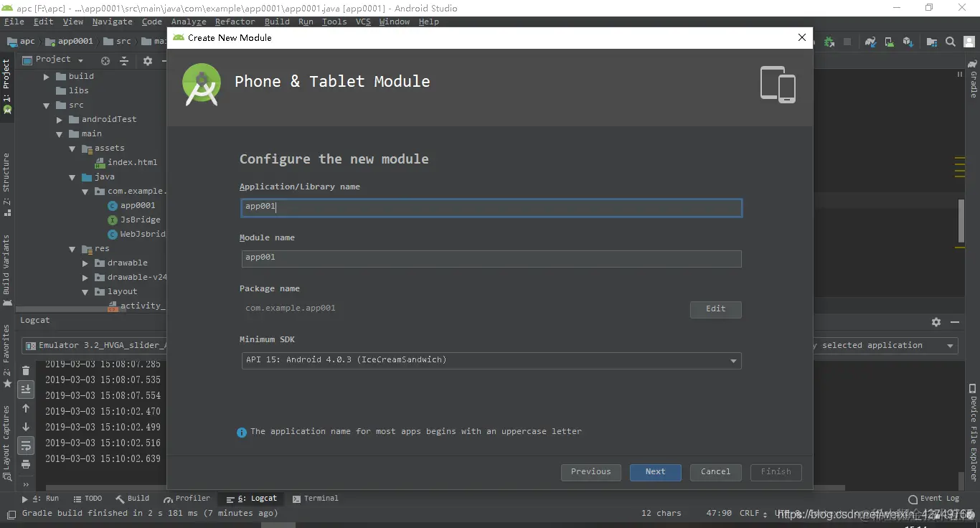
Task: Open Device File Explorer side tab
Action: [x=973, y=433]
